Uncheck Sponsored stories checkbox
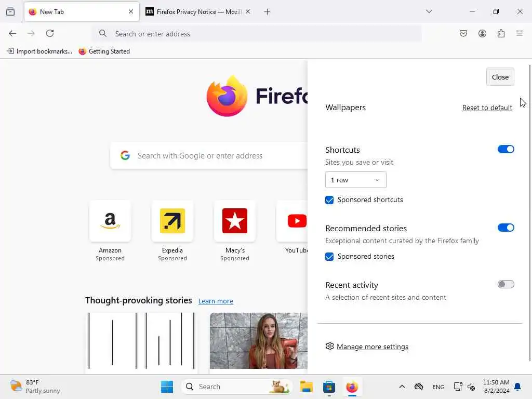The width and height of the screenshot is (532, 399). [329, 257]
